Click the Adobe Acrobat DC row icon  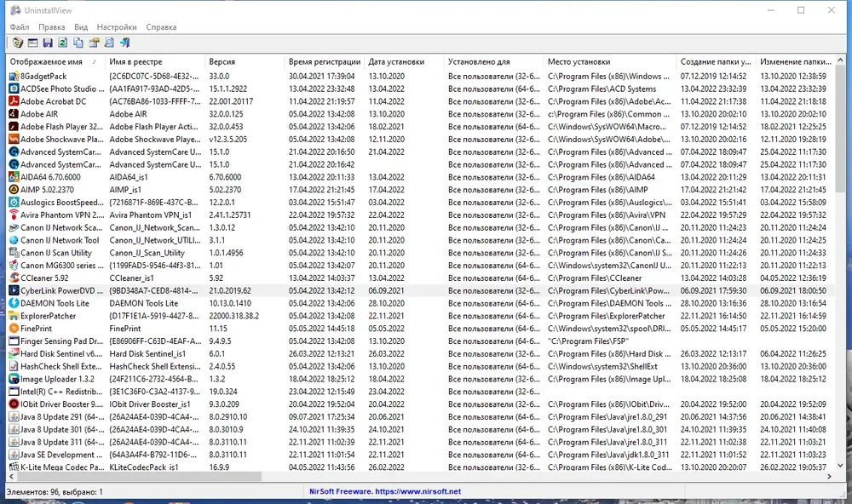point(14,101)
